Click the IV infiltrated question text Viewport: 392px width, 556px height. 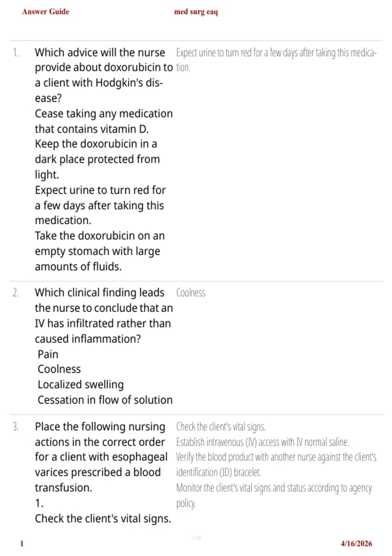point(104,316)
